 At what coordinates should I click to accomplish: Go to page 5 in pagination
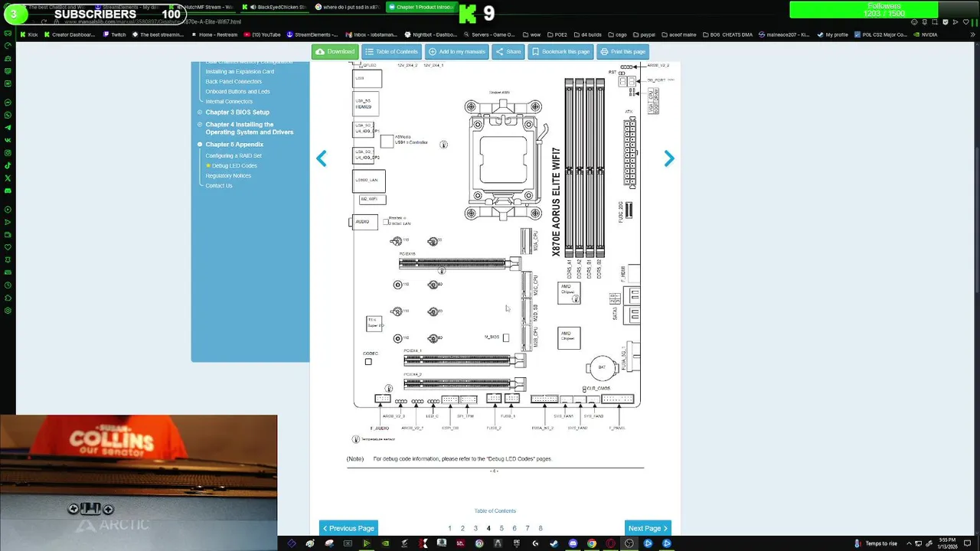[x=501, y=528]
